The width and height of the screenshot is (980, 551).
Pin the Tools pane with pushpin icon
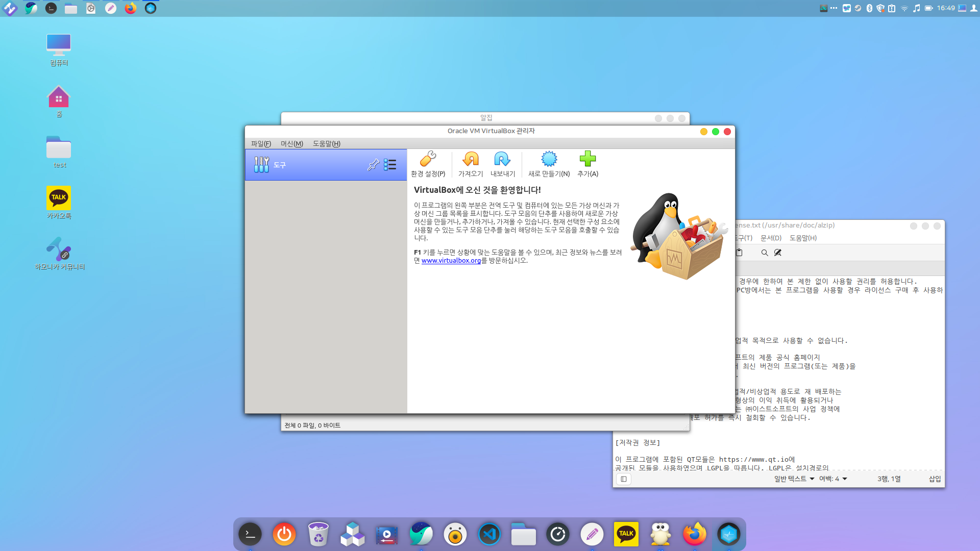pos(373,164)
